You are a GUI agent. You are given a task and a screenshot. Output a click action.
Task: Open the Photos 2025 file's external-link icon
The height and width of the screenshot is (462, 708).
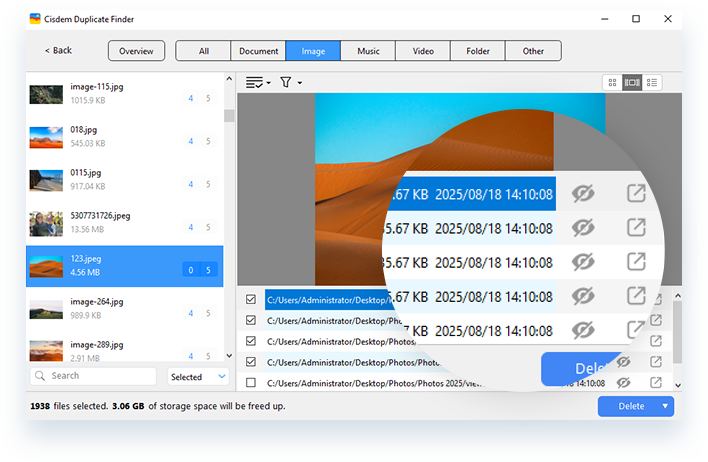(x=656, y=383)
